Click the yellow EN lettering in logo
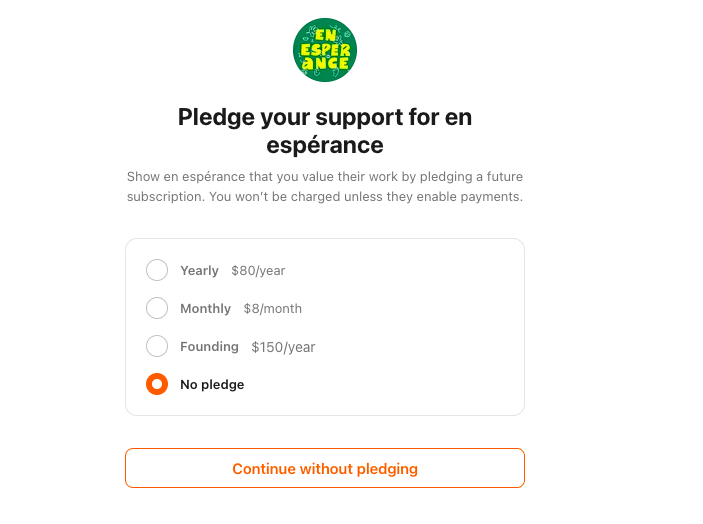The image size is (703, 524). (325, 35)
